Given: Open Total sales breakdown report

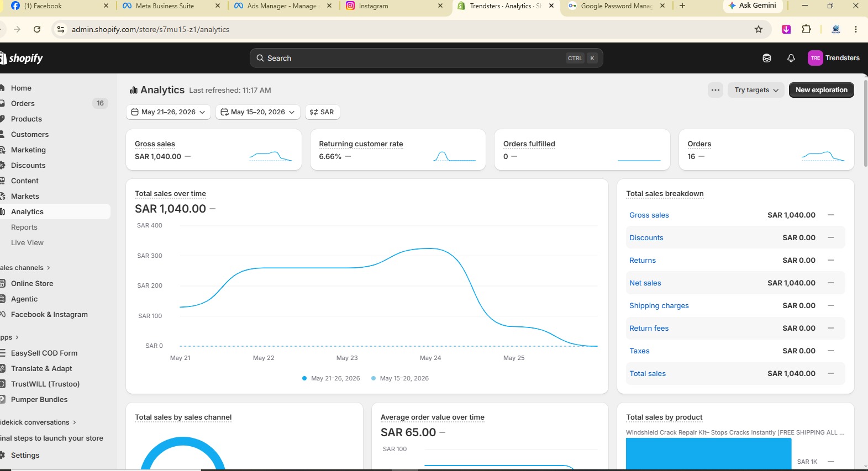Looking at the screenshot, I should tap(665, 194).
